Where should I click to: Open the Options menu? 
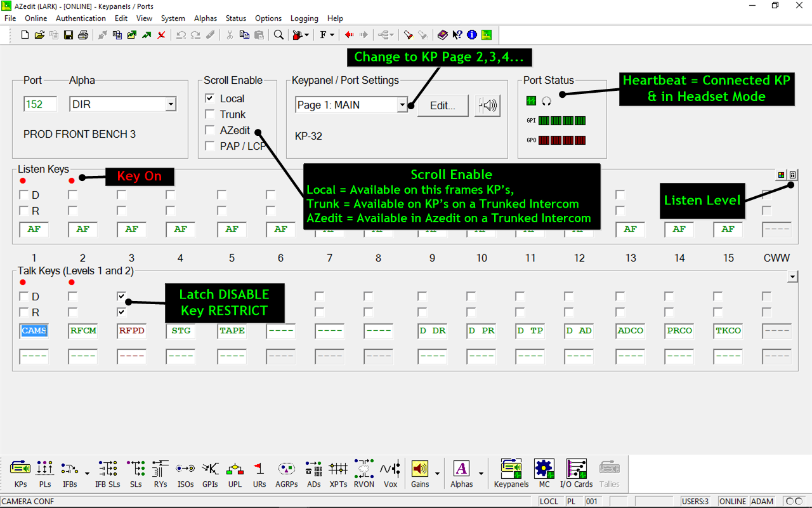[x=268, y=18]
